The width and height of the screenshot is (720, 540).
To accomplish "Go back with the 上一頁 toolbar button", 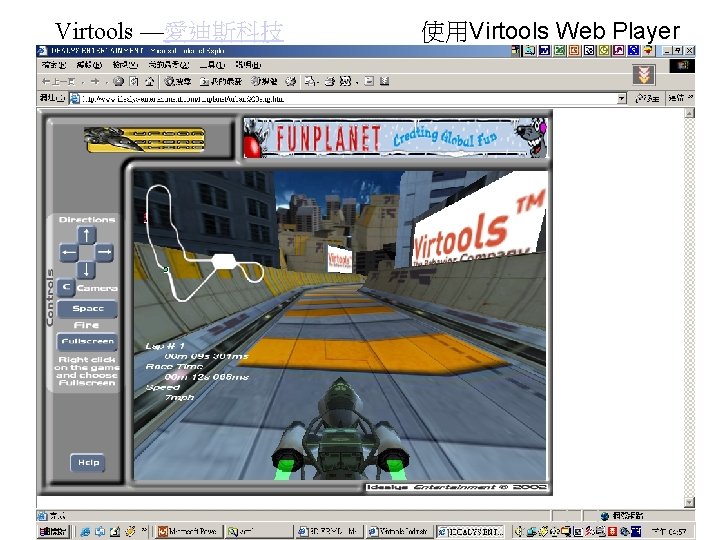I will [58, 82].
